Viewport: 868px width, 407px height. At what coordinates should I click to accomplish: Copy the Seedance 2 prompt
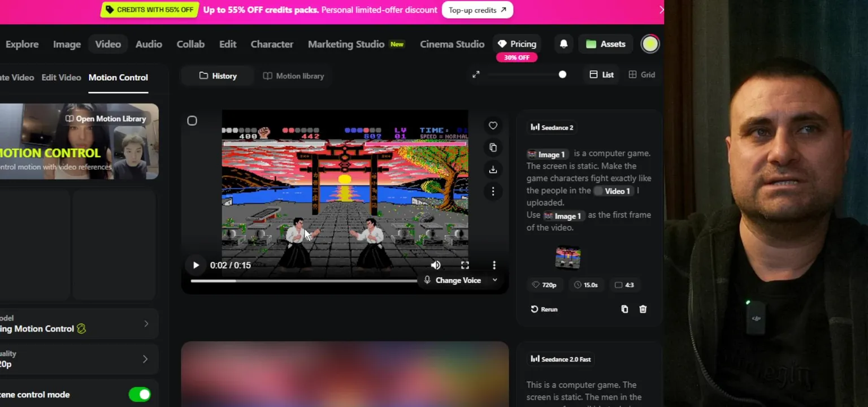(x=624, y=309)
